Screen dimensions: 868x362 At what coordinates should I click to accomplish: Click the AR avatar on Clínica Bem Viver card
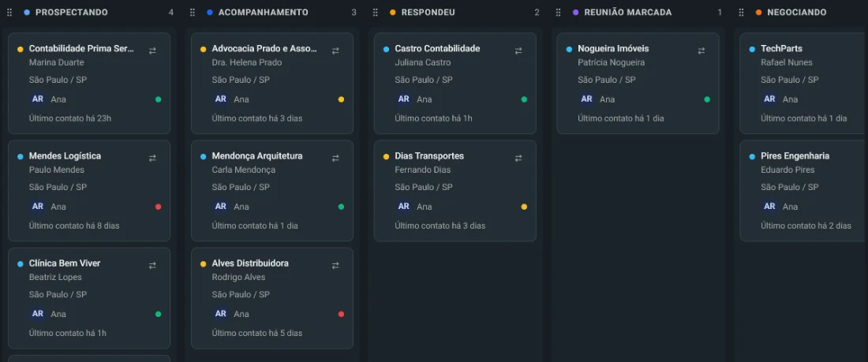coord(38,314)
